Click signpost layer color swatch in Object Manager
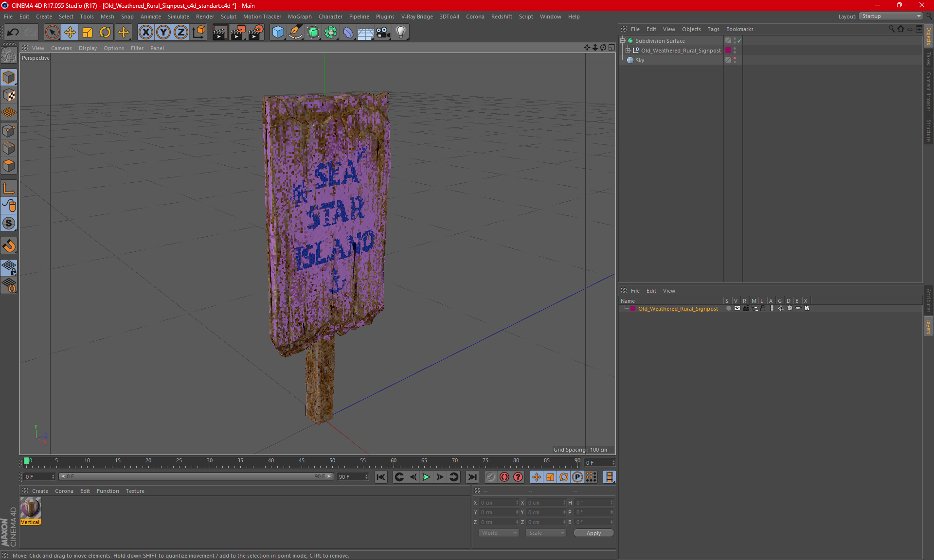The image size is (934, 560). click(728, 51)
